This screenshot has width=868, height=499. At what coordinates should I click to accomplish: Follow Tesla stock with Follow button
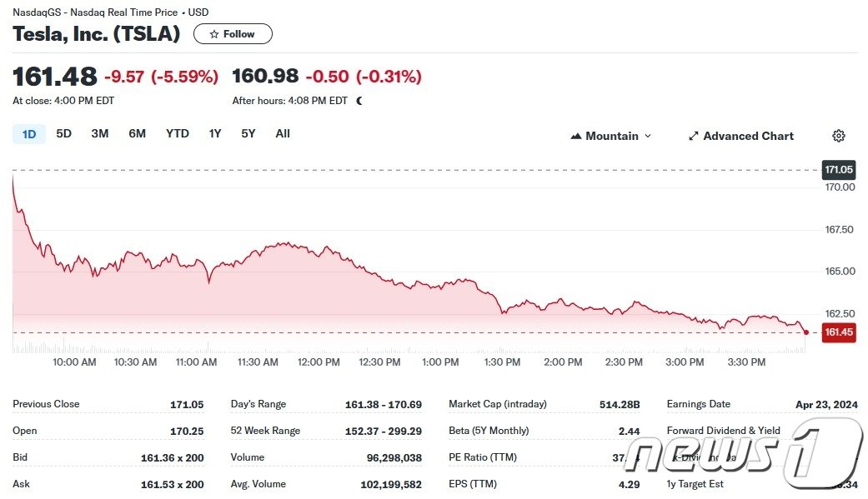[x=233, y=34]
